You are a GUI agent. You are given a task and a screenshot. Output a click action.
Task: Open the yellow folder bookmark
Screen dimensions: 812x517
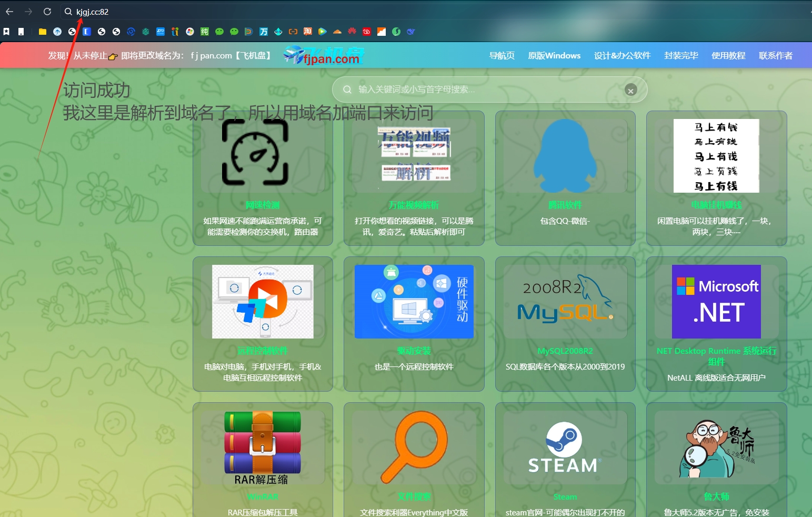43,32
